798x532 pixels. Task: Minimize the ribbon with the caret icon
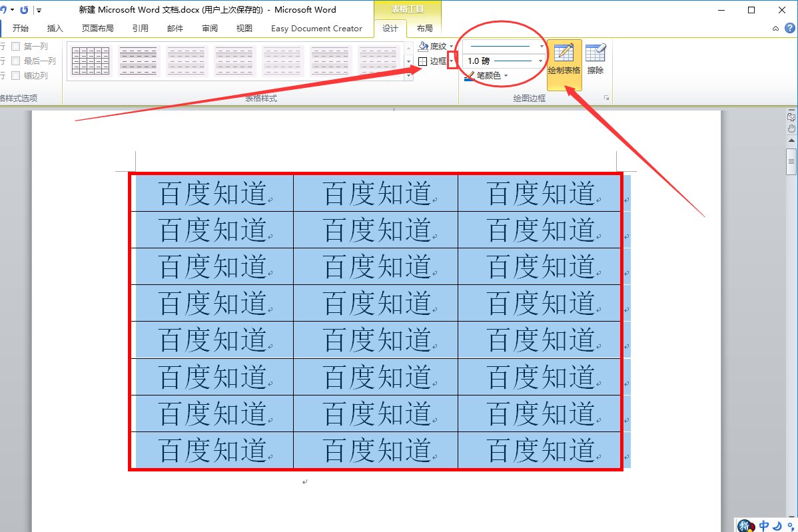pos(776,29)
